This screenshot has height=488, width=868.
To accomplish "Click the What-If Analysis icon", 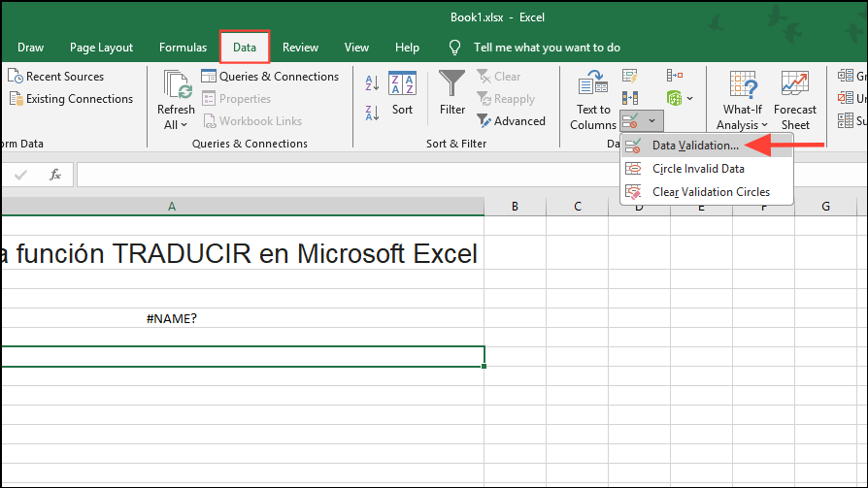I will tap(743, 84).
